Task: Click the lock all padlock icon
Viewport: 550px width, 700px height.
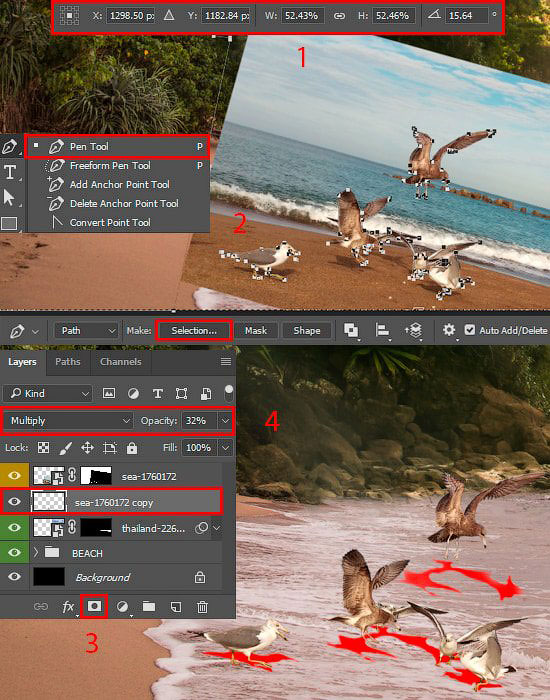Action: (132, 448)
